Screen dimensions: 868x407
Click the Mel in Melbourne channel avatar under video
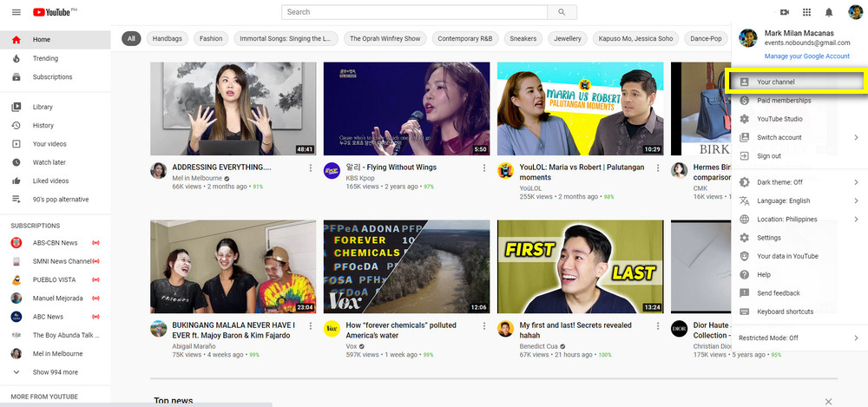tap(158, 171)
